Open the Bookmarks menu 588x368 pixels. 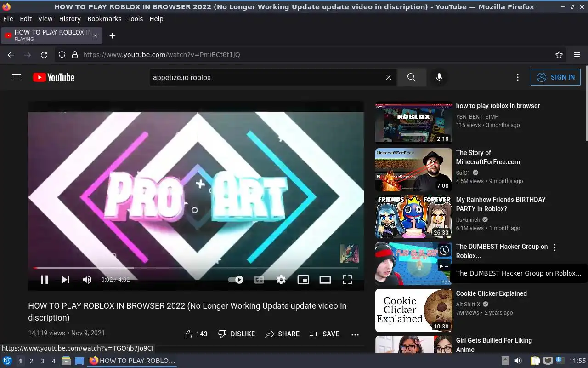point(104,19)
